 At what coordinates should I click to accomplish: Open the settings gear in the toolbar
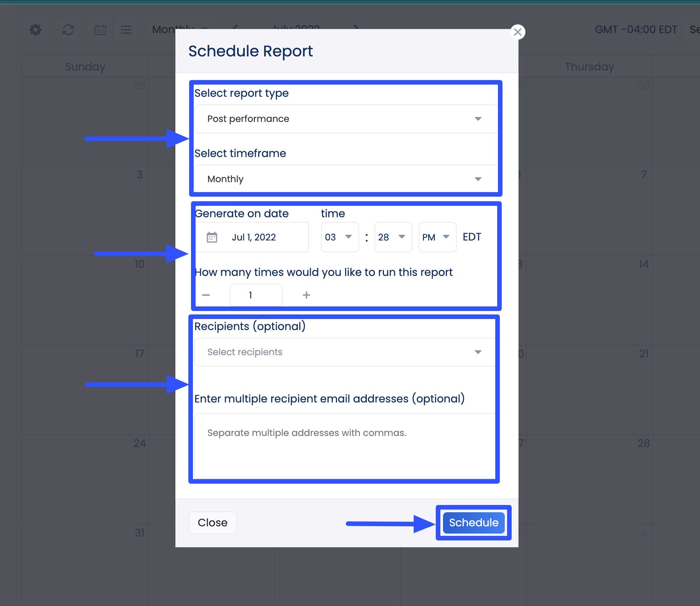tap(35, 30)
